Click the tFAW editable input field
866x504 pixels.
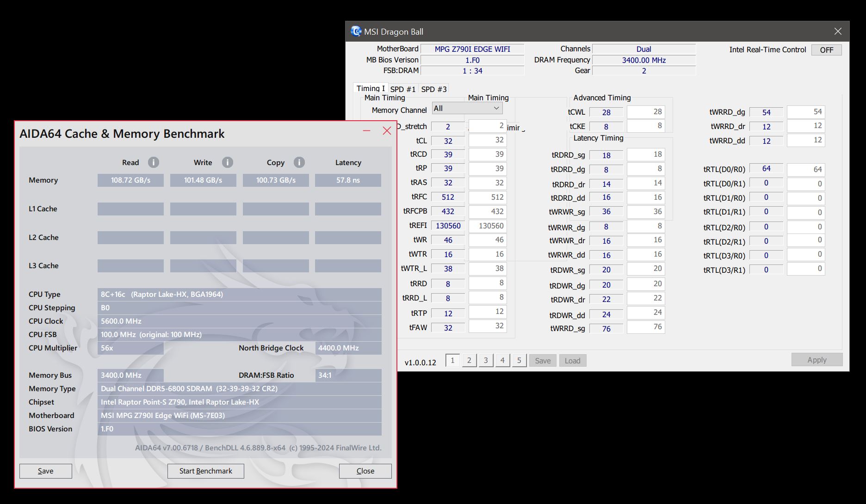click(x=488, y=326)
